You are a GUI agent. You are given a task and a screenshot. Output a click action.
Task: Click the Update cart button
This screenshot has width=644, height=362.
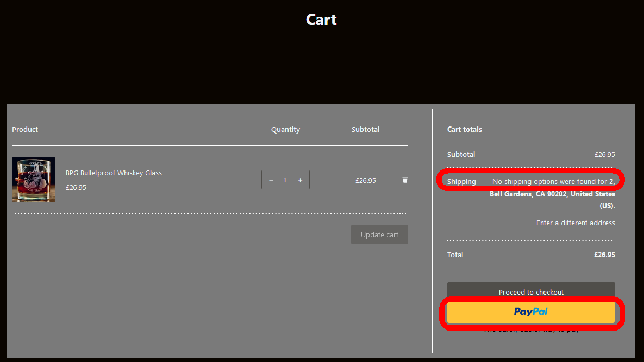click(x=379, y=234)
